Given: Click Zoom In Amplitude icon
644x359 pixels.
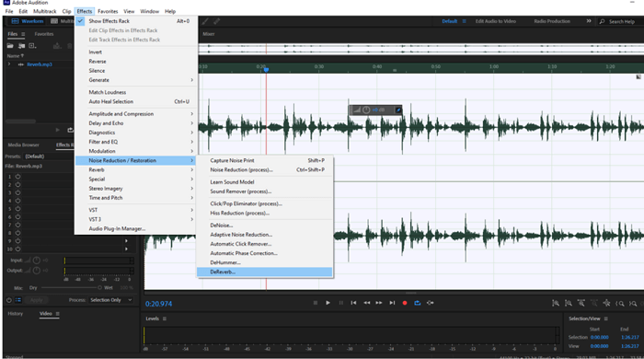Looking at the screenshot, I should tap(556, 303).
